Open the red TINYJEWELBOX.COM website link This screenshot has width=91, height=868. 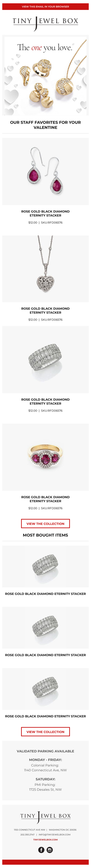coord(45,839)
